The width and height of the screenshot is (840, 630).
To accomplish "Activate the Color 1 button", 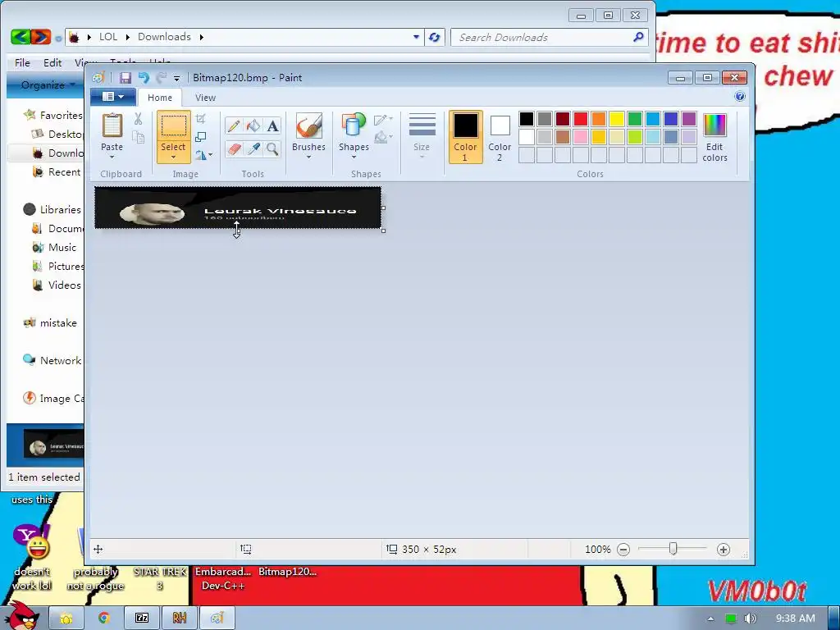I will [x=465, y=137].
